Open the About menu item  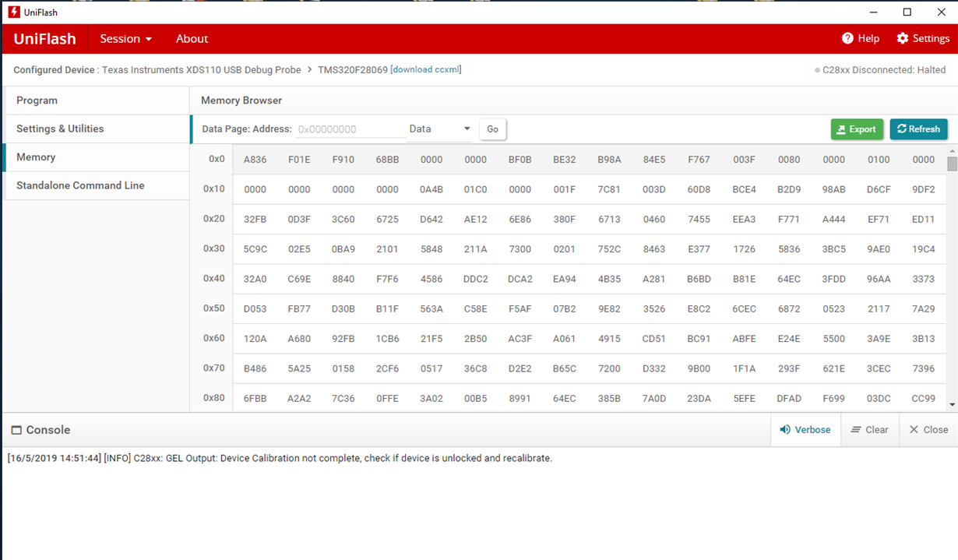click(192, 38)
